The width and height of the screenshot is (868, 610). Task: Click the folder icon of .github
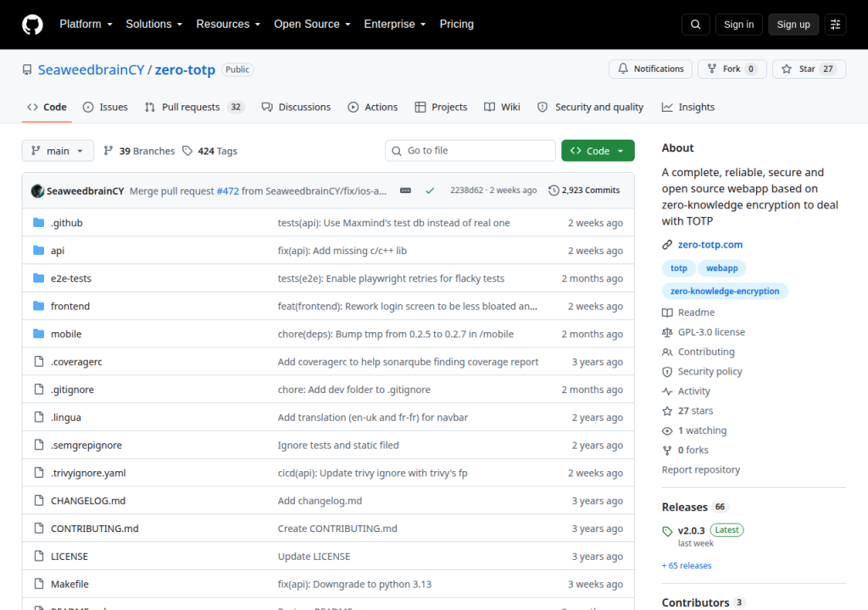click(39, 223)
